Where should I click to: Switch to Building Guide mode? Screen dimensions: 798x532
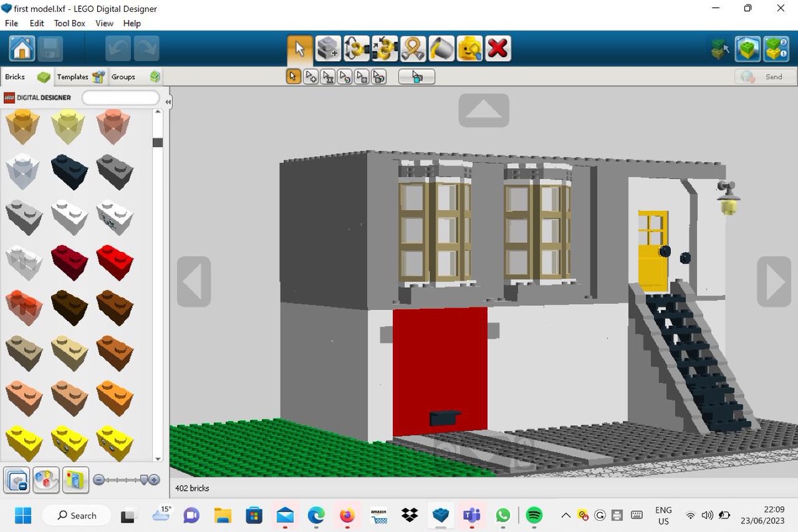[776, 49]
